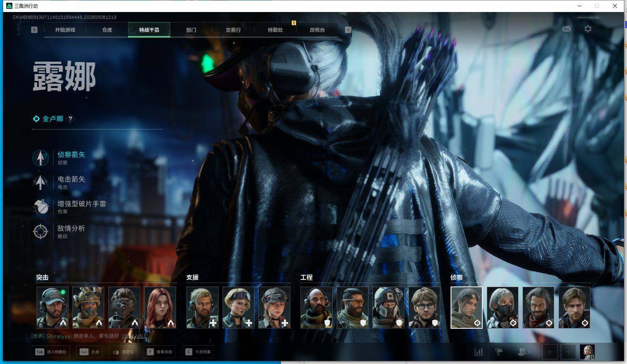Viewport: 627px width, 364px height.
Task: Open the friends list icon
Action: 522,352
